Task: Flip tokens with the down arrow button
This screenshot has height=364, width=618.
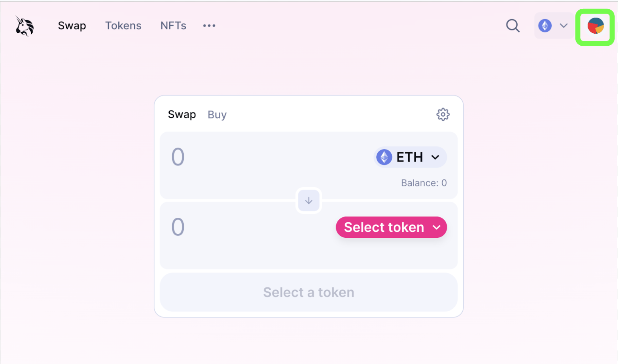Action: [309, 200]
